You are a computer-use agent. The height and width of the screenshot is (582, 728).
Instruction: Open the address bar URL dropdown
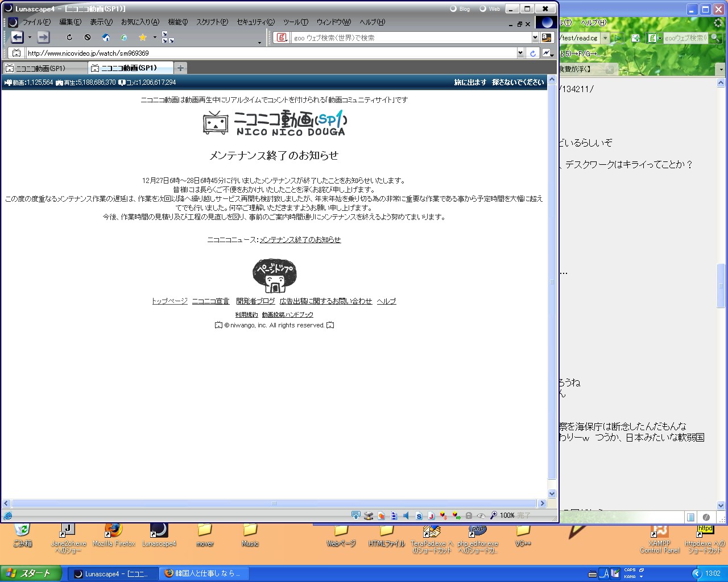point(520,53)
